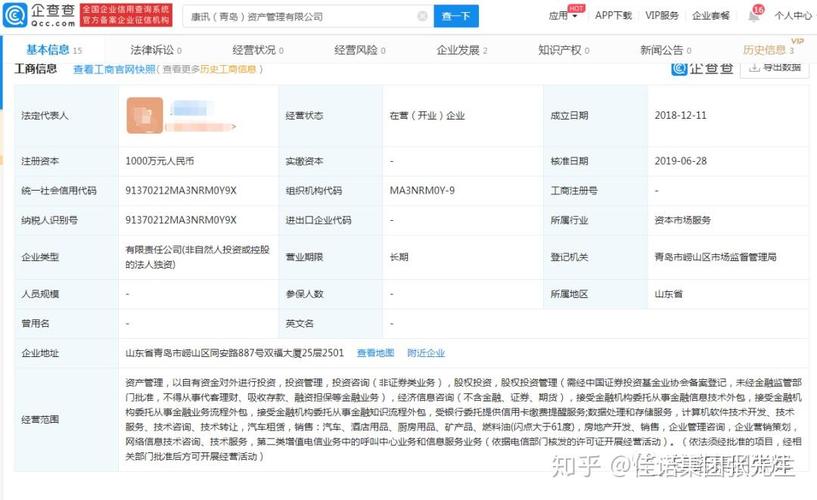Open the 查看地图 link
The height and width of the screenshot is (500, 817).
376,353
